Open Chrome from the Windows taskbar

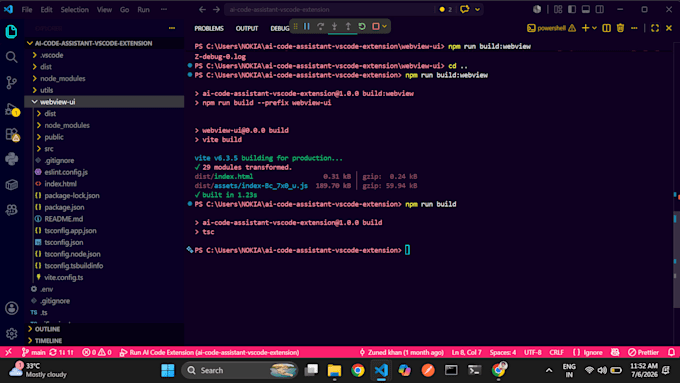[358, 370]
